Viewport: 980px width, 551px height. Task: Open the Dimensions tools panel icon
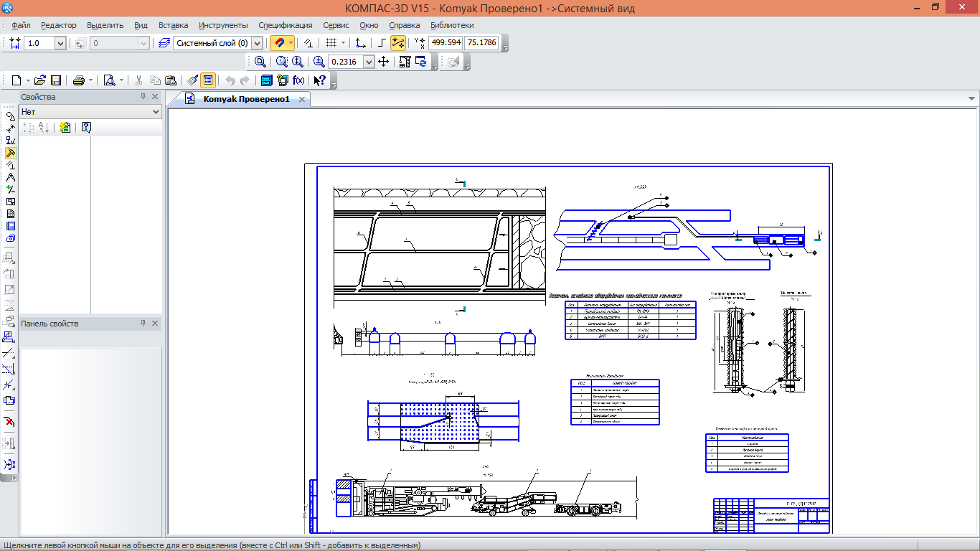point(11,128)
